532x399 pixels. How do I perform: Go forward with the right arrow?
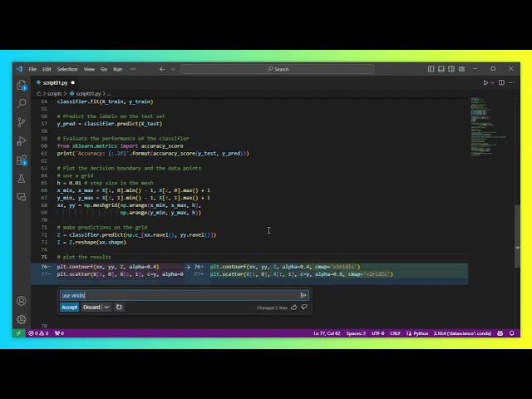172,69
